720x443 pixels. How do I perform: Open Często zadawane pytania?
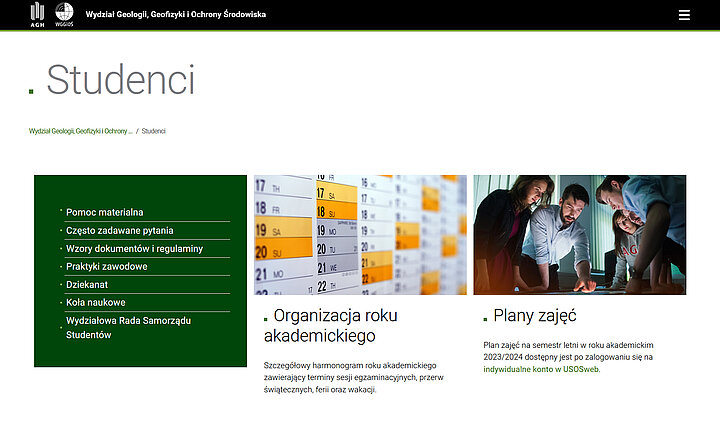pyautogui.click(x=120, y=230)
